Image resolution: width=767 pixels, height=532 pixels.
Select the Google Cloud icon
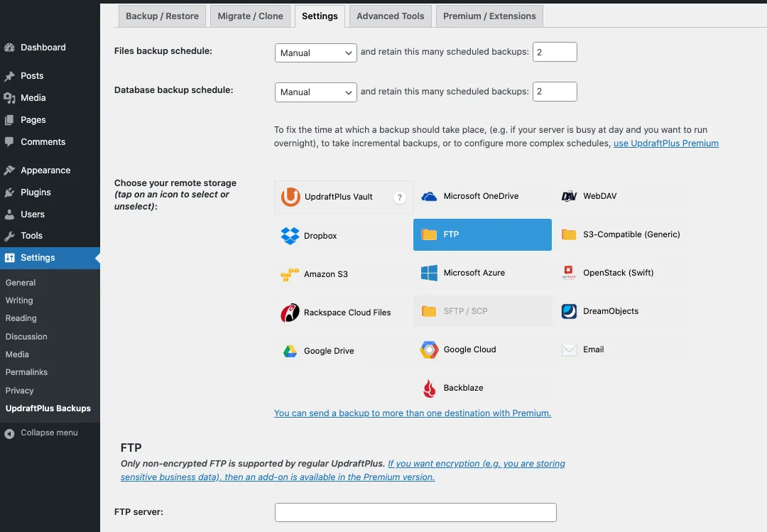429,350
